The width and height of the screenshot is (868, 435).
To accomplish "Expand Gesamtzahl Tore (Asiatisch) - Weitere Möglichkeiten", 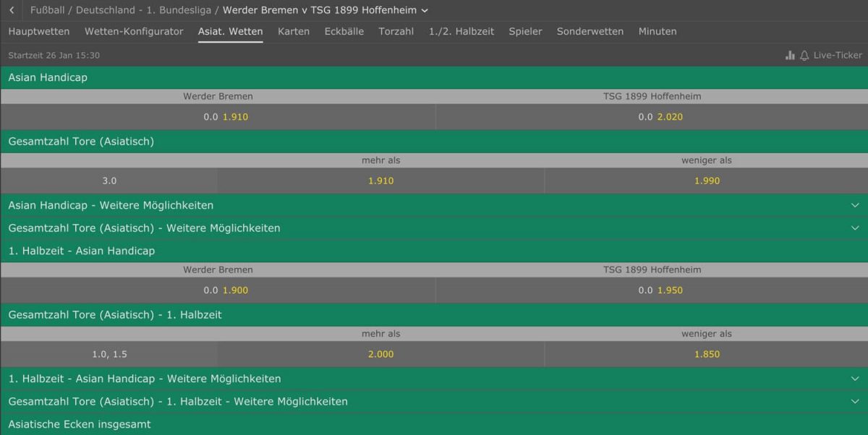I will pyautogui.click(x=434, y=228).
